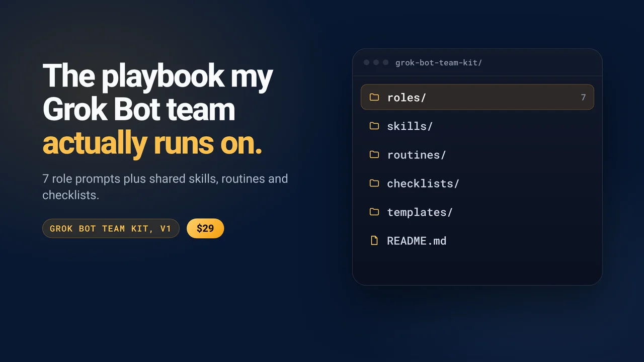Click the folder icon beside roles/
The width and height of the screenshot is (644, 362).
click(374, 97)
